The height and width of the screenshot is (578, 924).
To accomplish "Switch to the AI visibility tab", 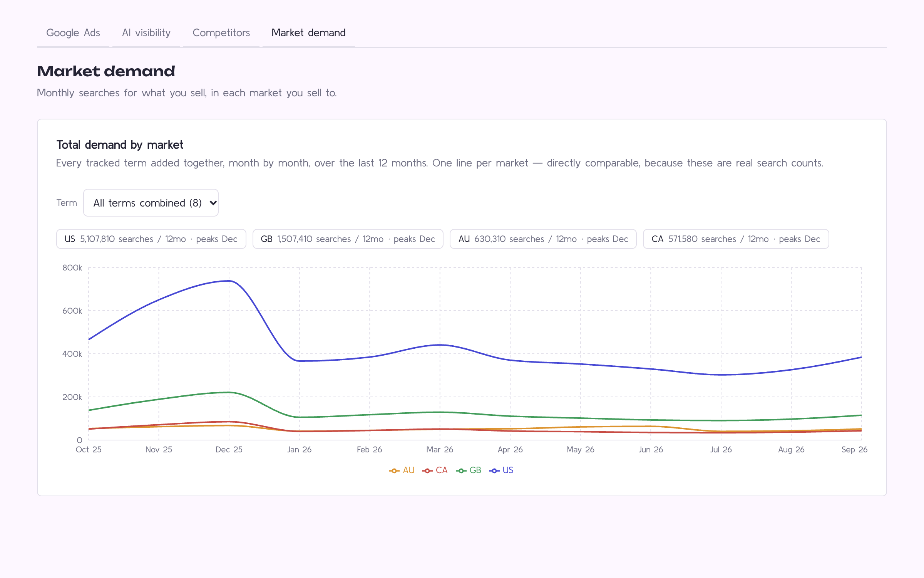I will 146,33.
